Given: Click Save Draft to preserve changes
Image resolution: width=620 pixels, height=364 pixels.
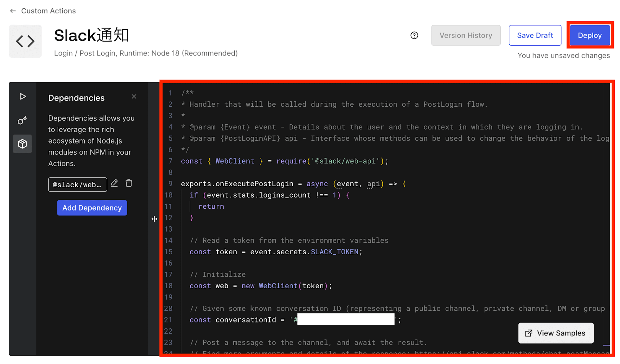Looking at the screenshot, I should (535, 36).
